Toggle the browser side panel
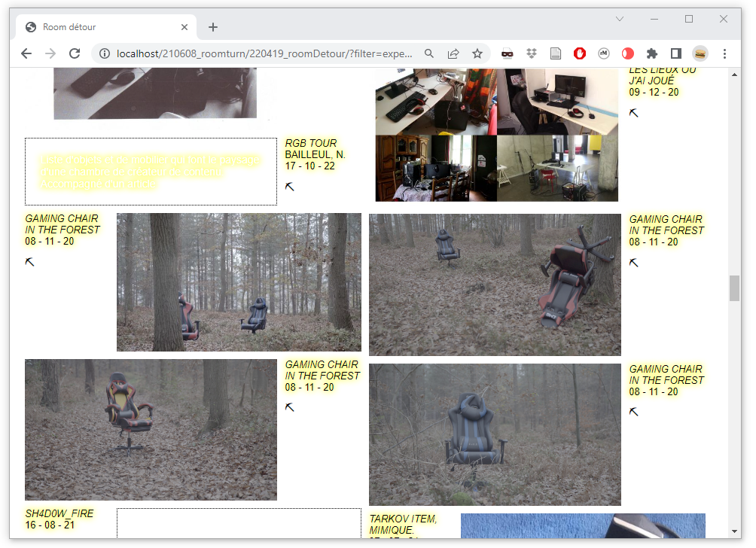Viewport: 756px width, 548px height. (676, 53)
